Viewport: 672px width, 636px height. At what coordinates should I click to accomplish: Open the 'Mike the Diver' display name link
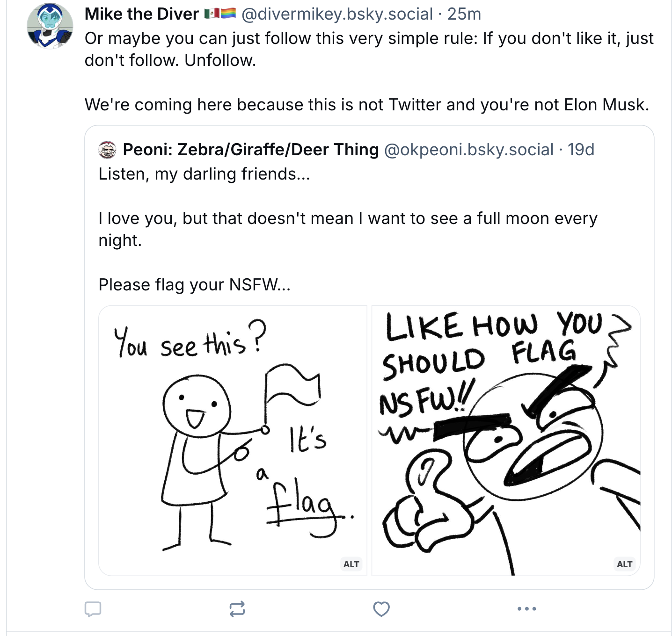(x=141, y=14)
